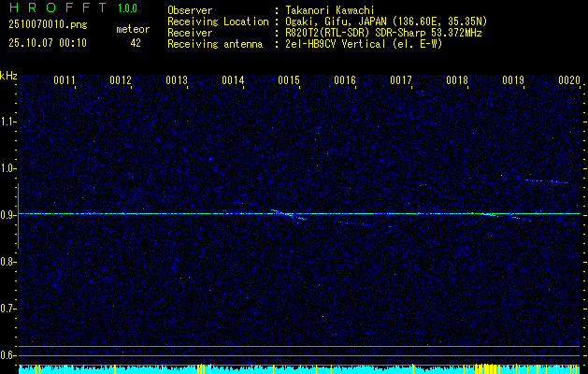Click time marker 0017
The width and height of the screenshot is (588, 374).
(401, 80)
